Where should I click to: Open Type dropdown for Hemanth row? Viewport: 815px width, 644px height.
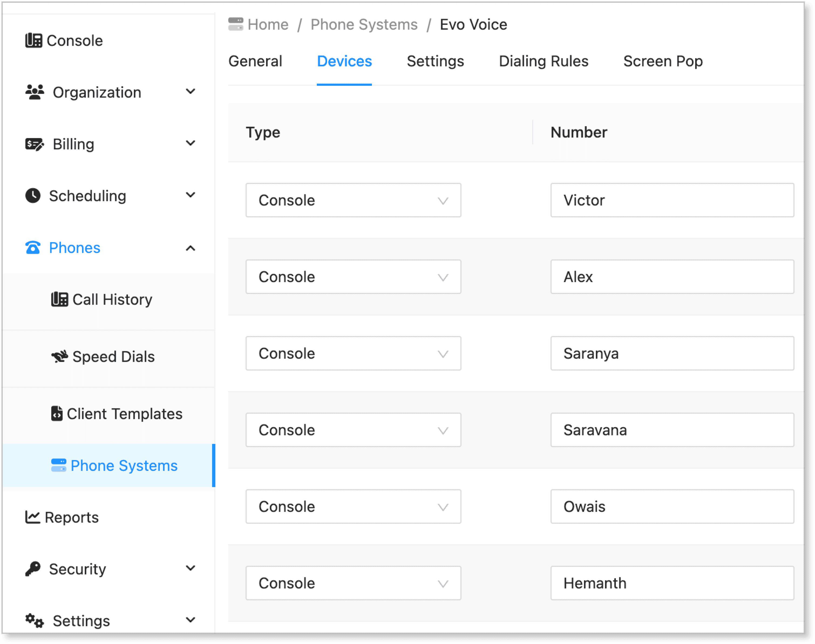353,583
